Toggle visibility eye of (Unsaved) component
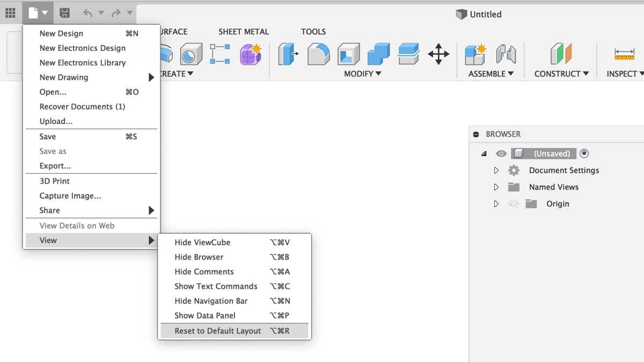The height and width of the screenshot is (362, 644). coord(501,154)
